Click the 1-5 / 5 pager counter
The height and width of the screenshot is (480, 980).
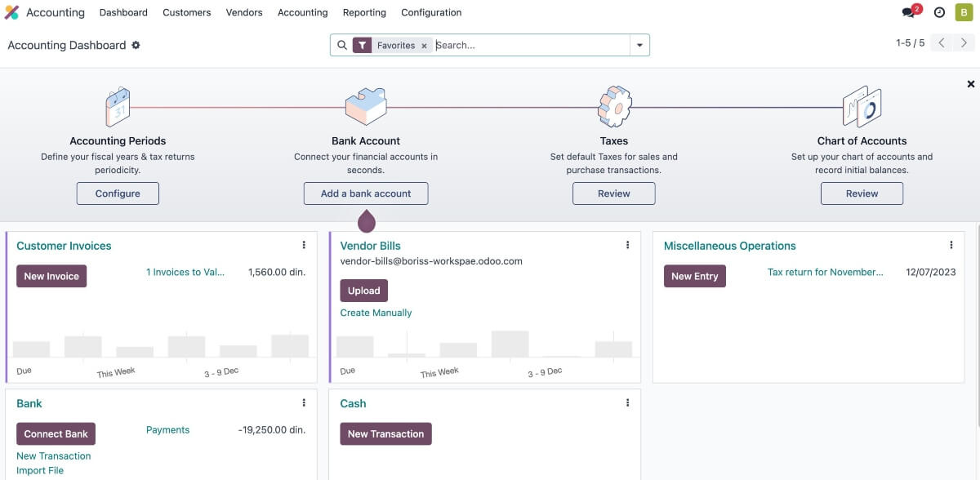910,43
